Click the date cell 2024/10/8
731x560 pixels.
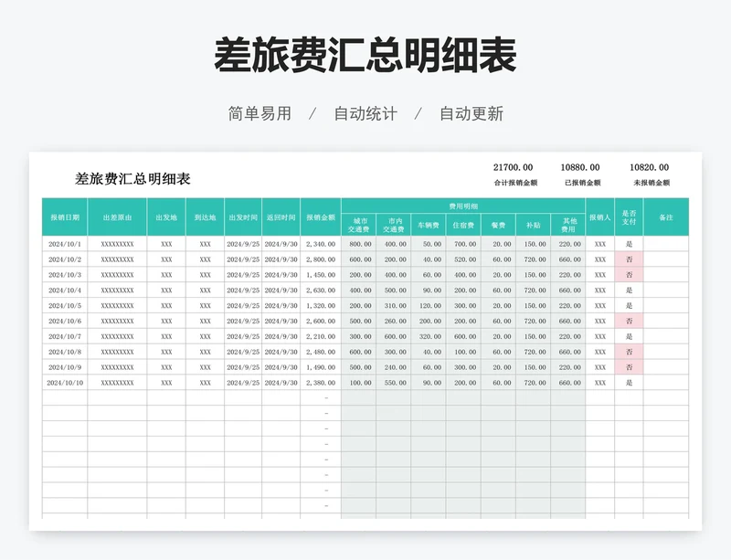coord(65,352)
